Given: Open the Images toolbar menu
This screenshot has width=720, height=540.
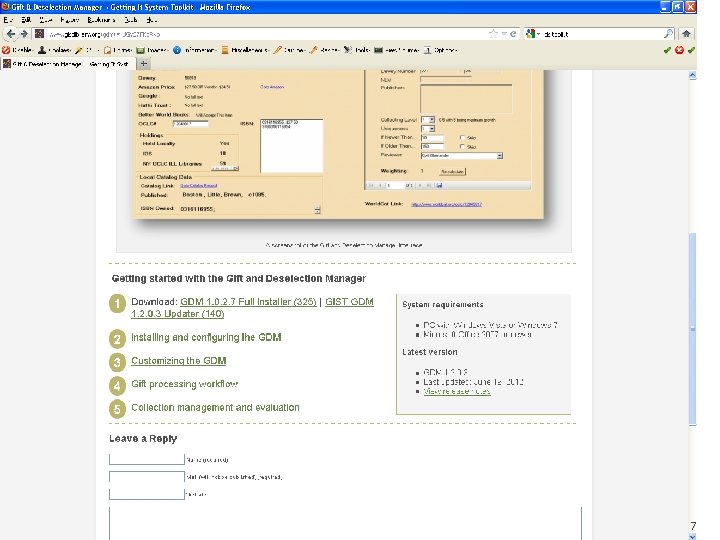Looking at the screenshot, I should click(x=152, y=50).
